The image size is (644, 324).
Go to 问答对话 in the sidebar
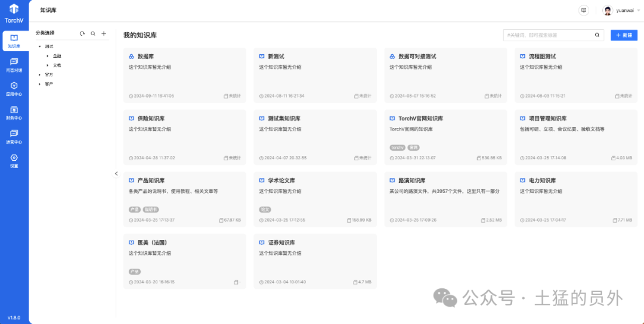(14, 65)
